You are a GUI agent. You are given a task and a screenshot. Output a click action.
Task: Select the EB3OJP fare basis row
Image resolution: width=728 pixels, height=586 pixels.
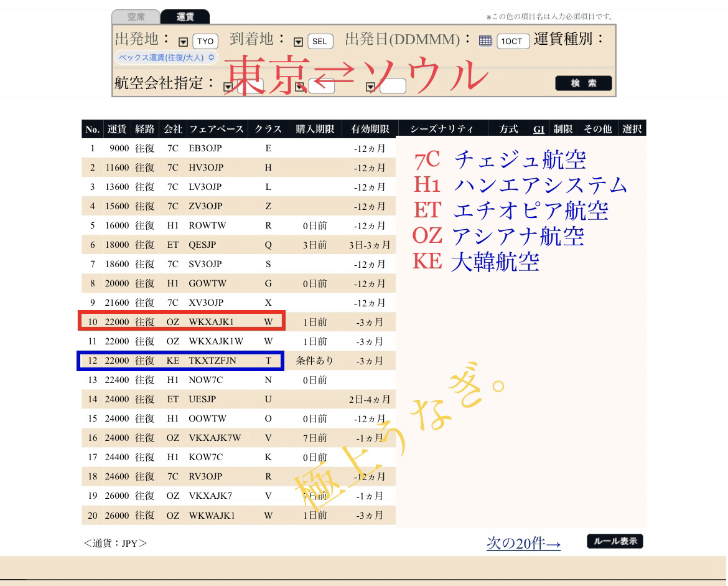pyautogui.click(x=239, y=148)
